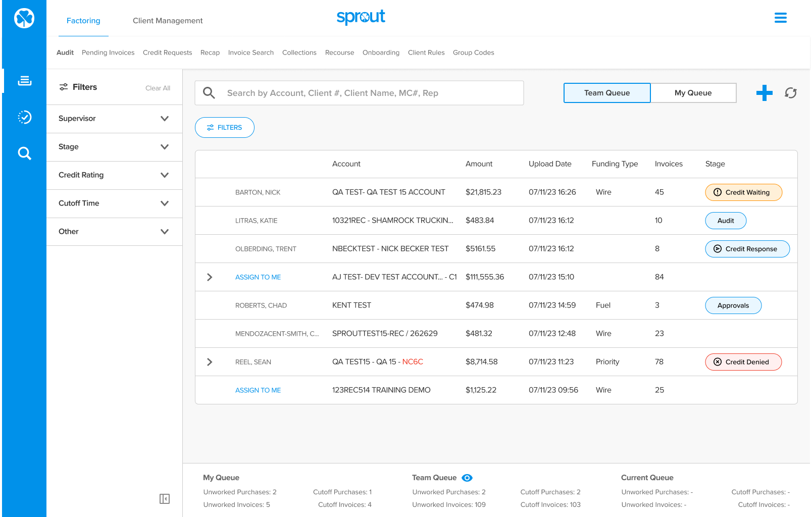Viewport: 812px width, 517px height.
Task: Toggle the Team Queue eye visibility icon
Action: 467,478
